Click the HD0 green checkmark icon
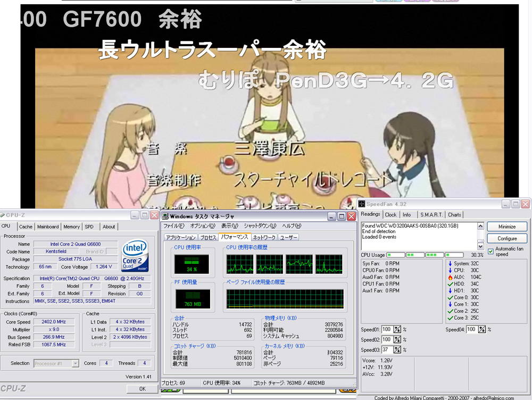Viewport: 532px width, 400px height. click(450, 284)
